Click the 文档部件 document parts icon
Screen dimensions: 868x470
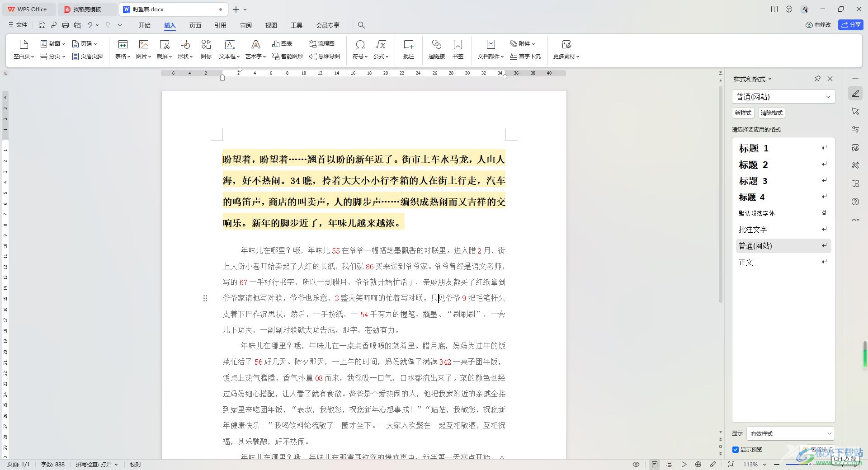point(491,44)
